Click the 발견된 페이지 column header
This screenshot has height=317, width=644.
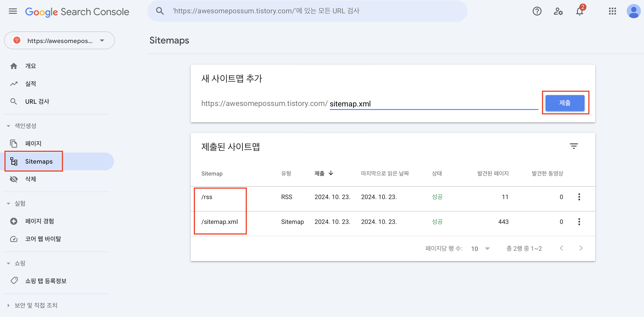[493, 173]
